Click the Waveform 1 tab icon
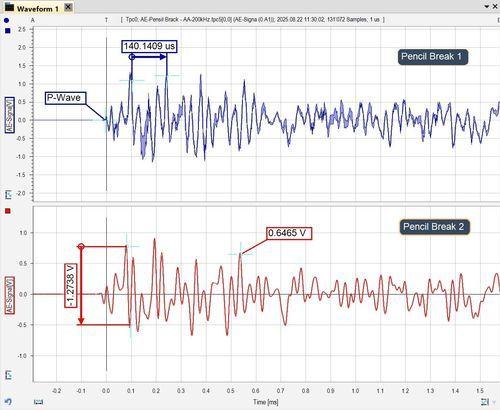Image resolution: width=500 pixels, height=410 pixels. coord(9,6)
